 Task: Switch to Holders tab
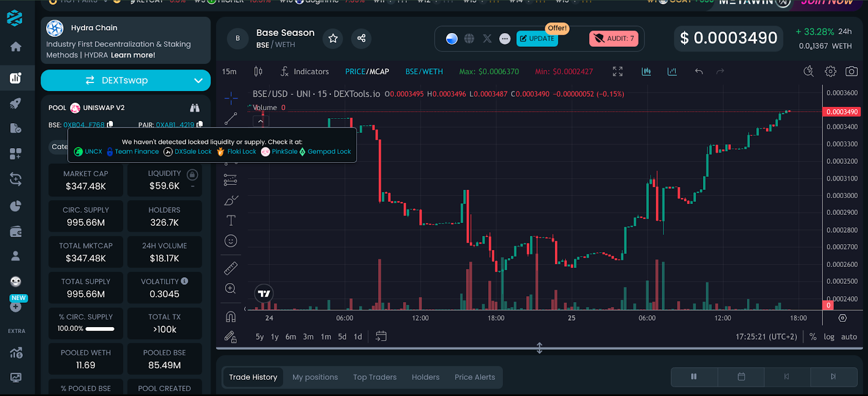425,377
